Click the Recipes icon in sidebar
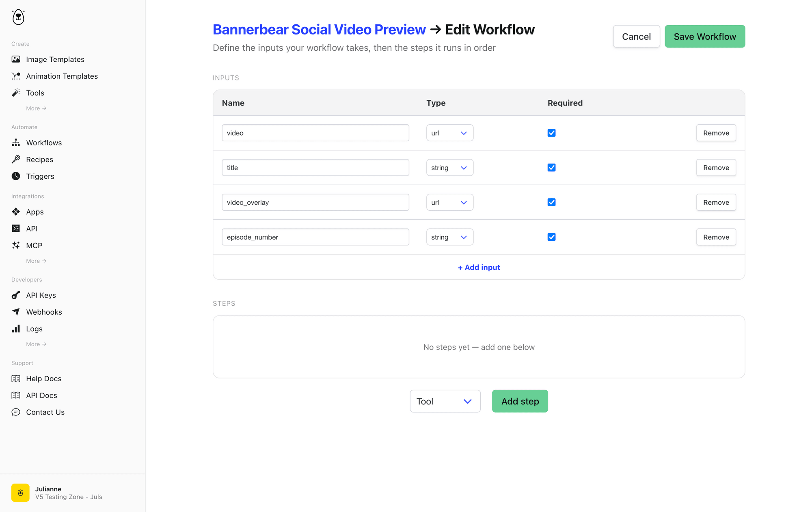This screenshot has width=812, height=512. [16, 159]
